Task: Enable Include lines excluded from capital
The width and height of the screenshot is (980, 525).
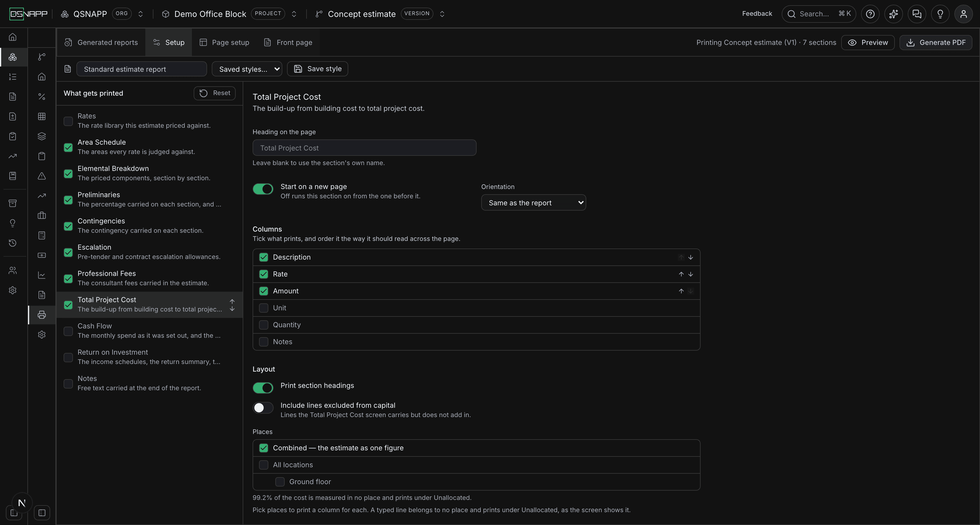Action: pos(263,408)
